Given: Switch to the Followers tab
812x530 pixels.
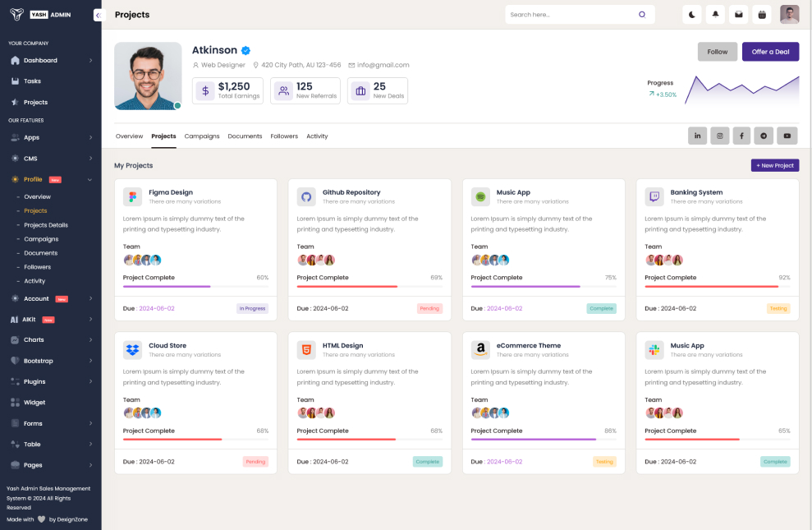Looking at the screenshot, I should tap(284, 136).
